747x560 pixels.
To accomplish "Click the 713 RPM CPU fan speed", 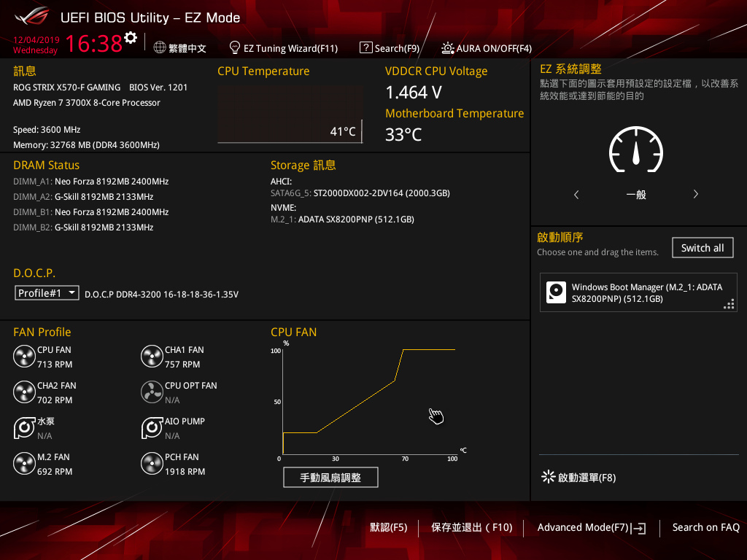I will tap(55, 365).
